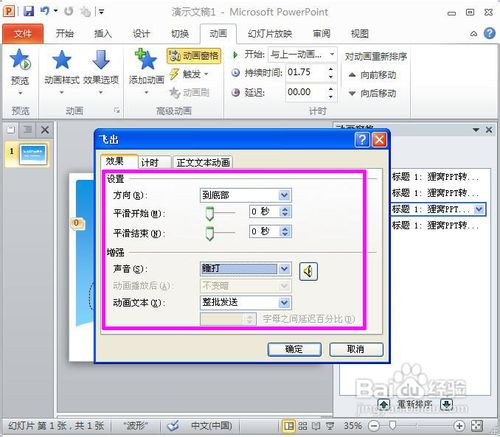Screen dimensions: 500x437
Task: Click the dialog help question mark
Action: click(362, 140)
